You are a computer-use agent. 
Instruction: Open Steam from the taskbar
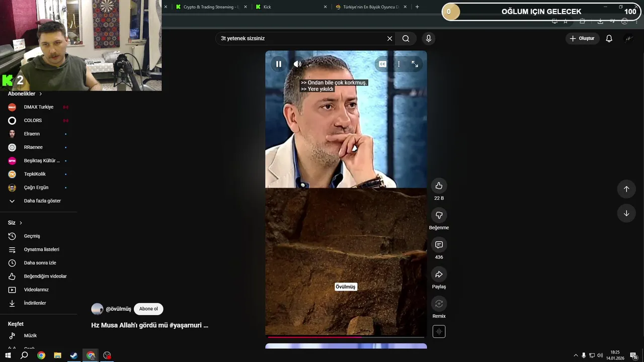click(74, 355)
